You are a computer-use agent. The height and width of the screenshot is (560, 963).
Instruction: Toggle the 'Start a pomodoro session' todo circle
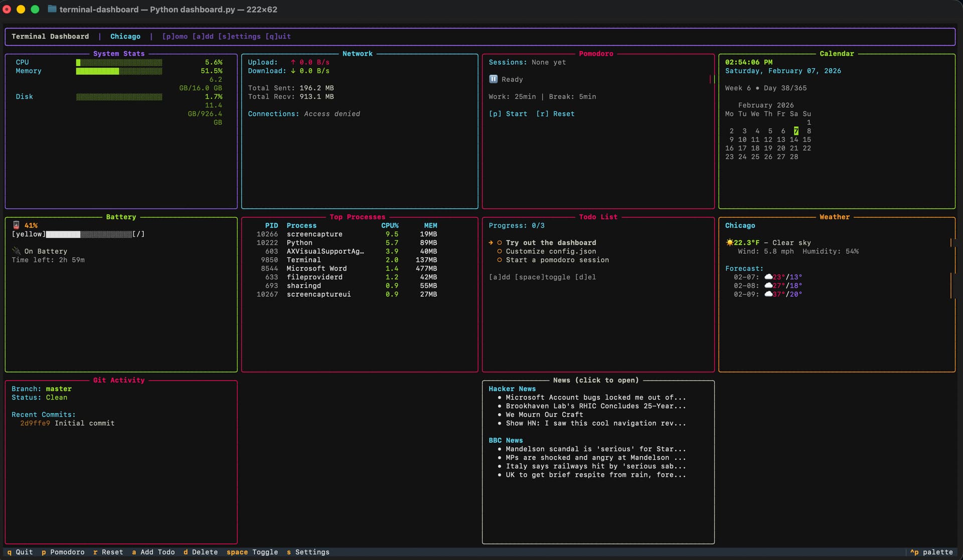[500, 260]
